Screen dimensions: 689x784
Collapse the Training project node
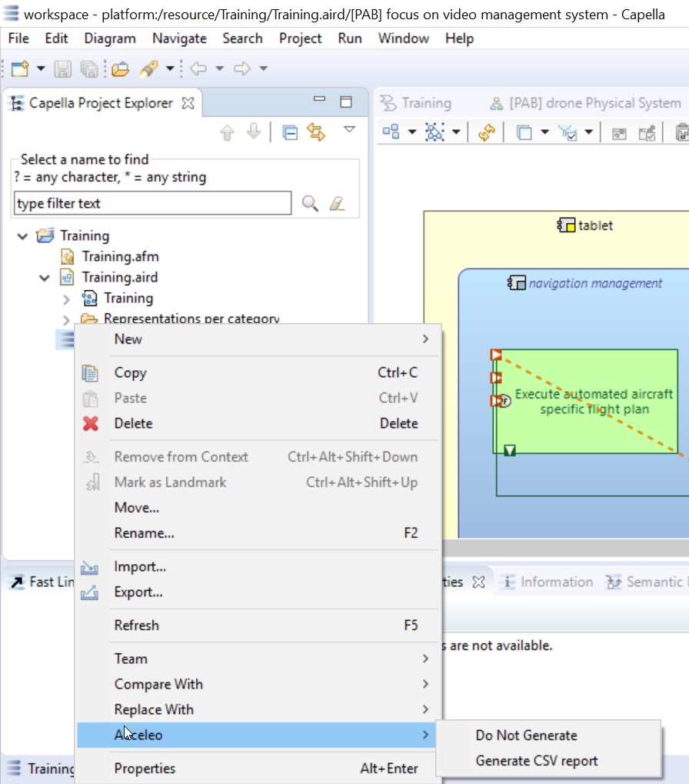pos(22,236)
